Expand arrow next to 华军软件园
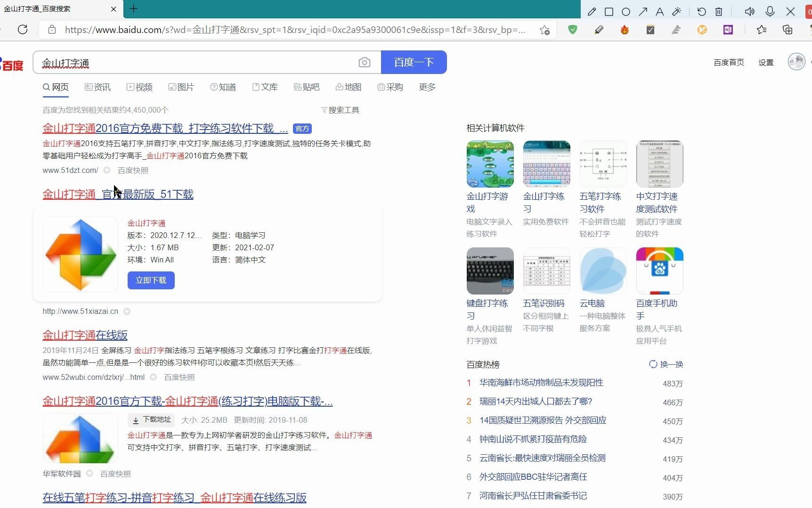Screen dimensions: 812x508 (x=89, y=474)
